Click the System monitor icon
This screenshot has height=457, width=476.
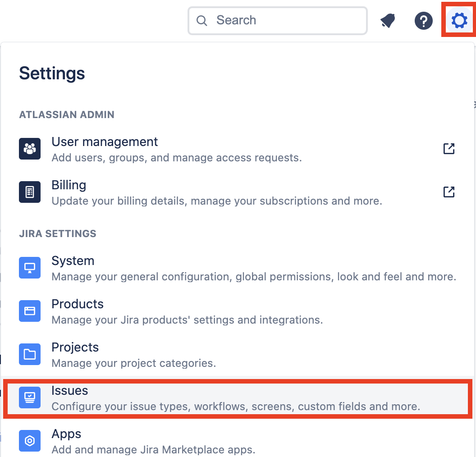[30, 268]
